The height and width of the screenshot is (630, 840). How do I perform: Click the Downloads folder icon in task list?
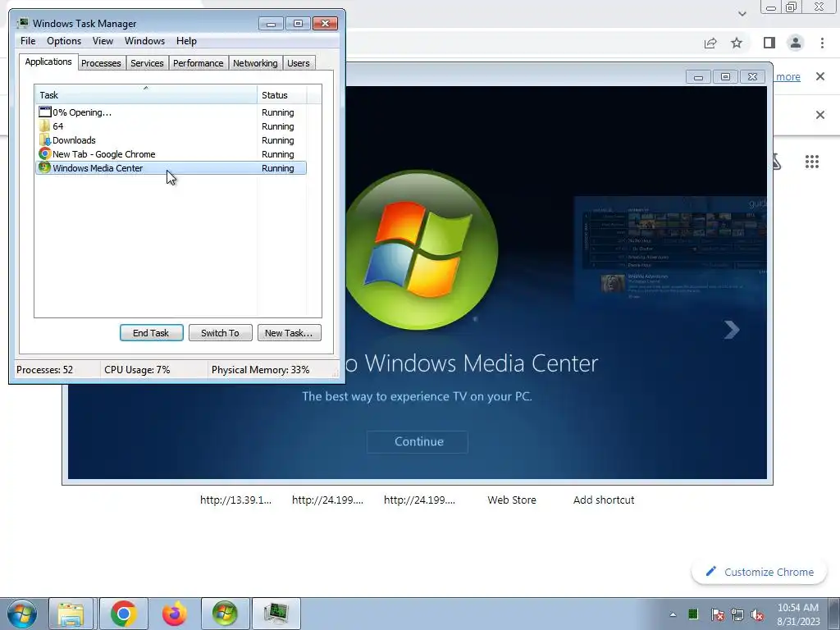click(x=44, y=139)
